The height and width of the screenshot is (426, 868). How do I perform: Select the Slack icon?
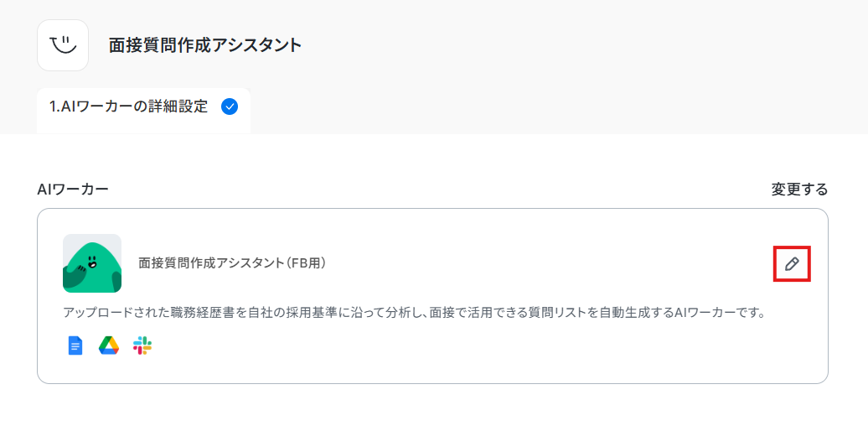click(x=142, y=346)
